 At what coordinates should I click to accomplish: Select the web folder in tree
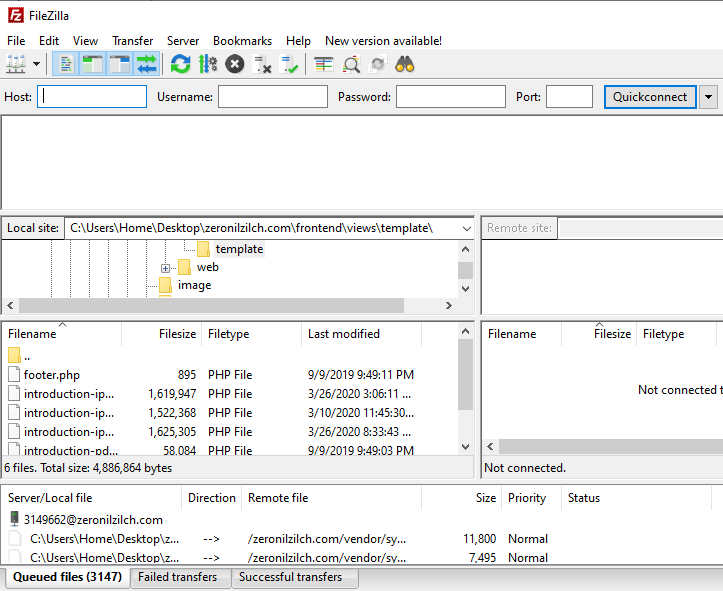tap(207, 267)
